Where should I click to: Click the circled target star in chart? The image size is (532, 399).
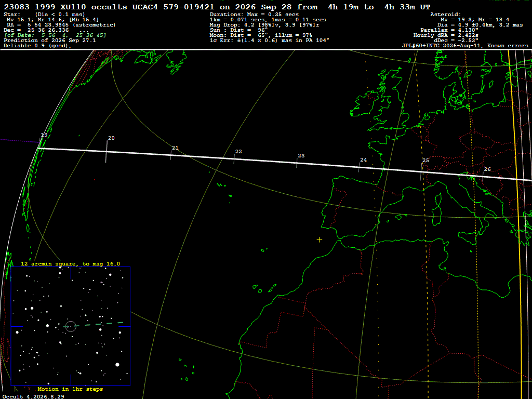coord(71,326)
